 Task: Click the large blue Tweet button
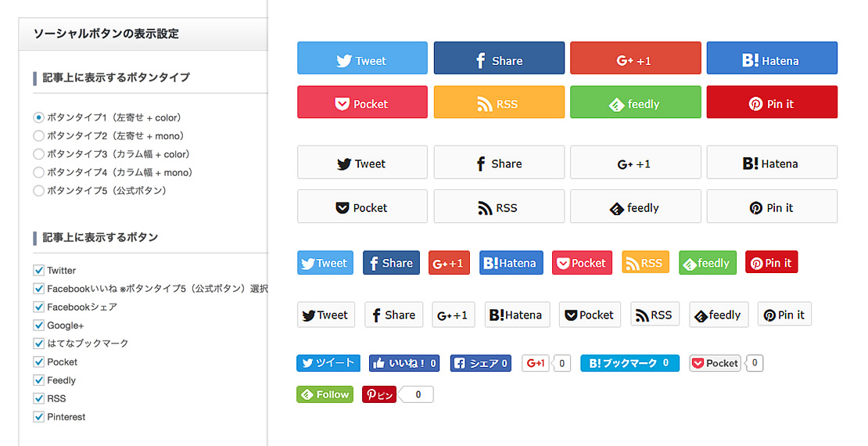[x=363, y=58]
